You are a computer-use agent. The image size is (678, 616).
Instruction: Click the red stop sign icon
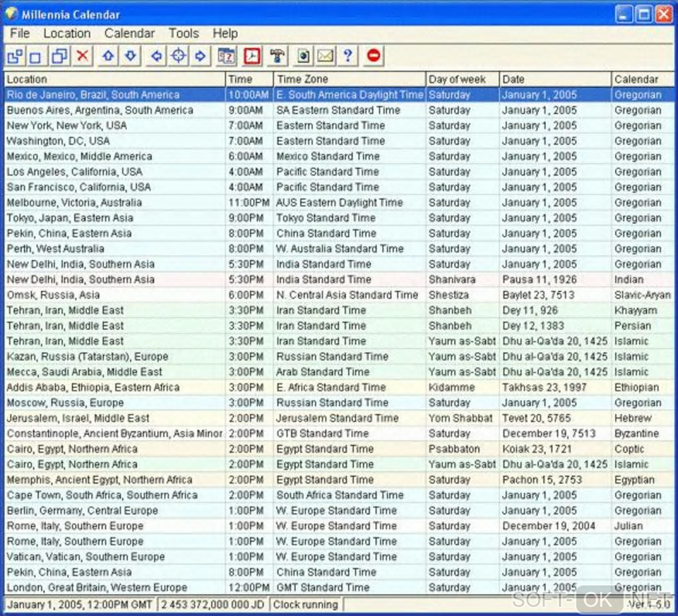(x=374, y=56)
